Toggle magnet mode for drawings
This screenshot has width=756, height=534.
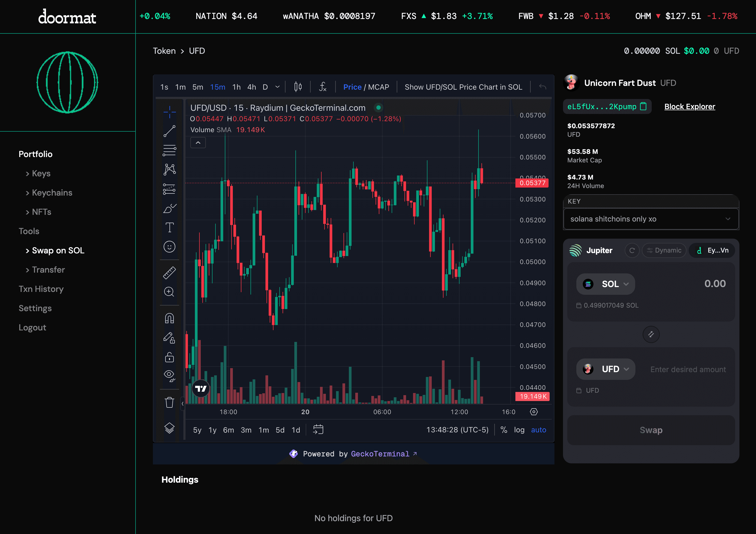(x=169, y=318)
